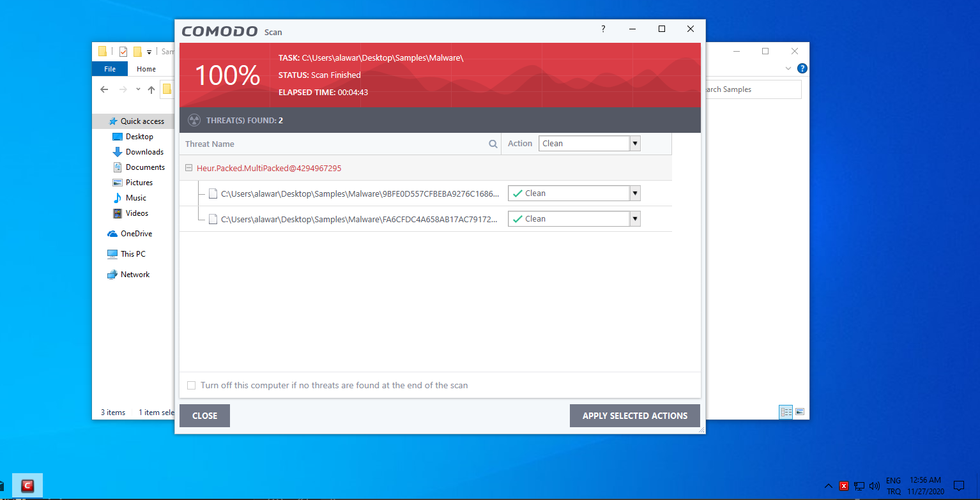Go up one folder level in Explorer
The image size is (980, 500).
[151, 89]
